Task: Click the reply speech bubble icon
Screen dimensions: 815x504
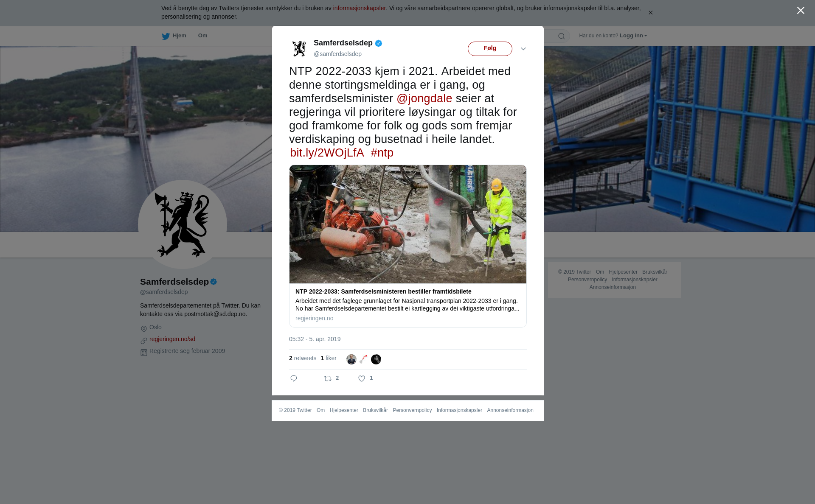Action: tap(294, 378)
